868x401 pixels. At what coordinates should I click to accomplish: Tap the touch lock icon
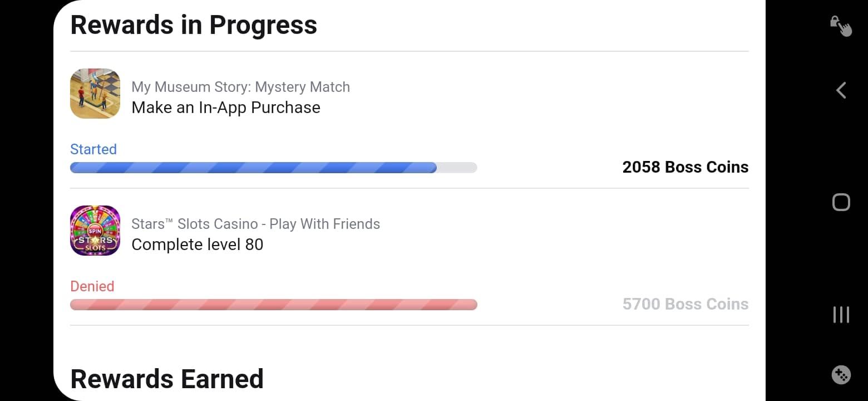(841, 26)
